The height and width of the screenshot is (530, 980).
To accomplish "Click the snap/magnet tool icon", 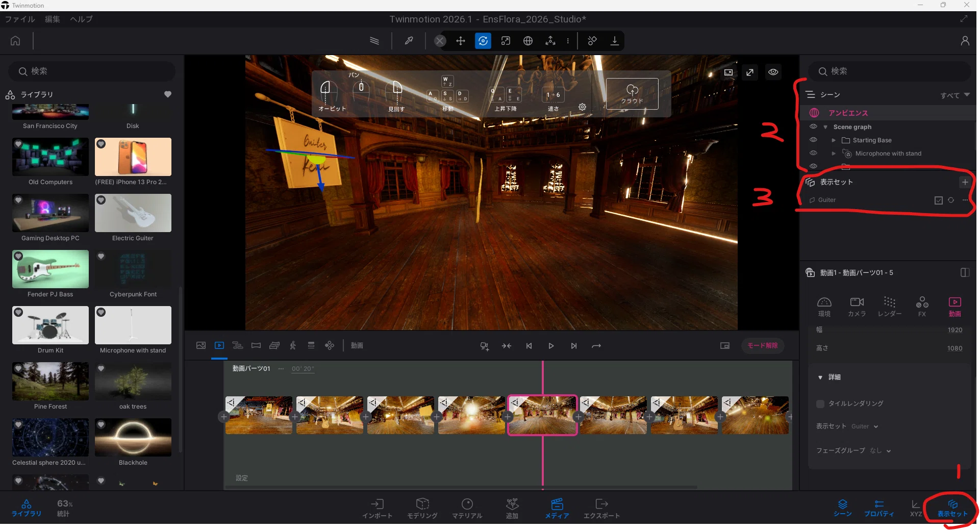I will click(x=592, y=41).
